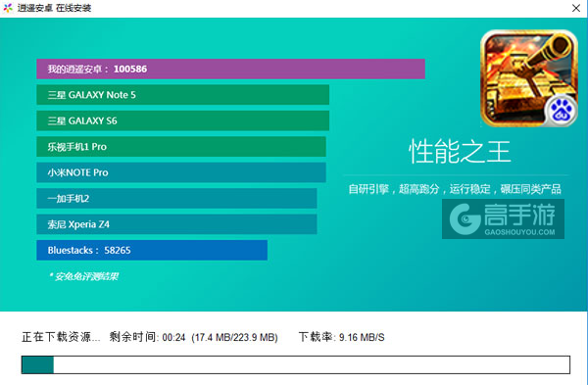Click the 性能之王 headline
This screenshot has width=588, height=385.
[460, 152]
